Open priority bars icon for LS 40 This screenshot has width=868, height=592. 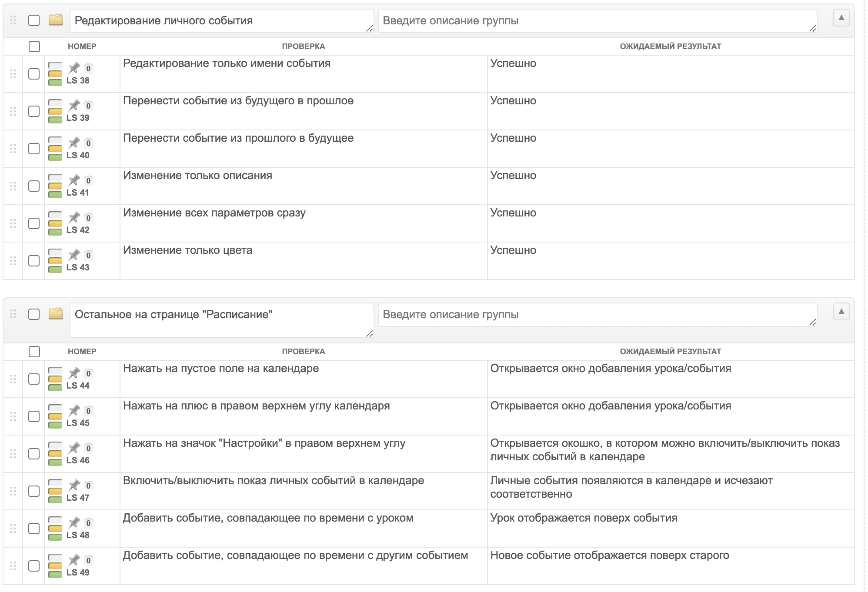tap(55, 149)
